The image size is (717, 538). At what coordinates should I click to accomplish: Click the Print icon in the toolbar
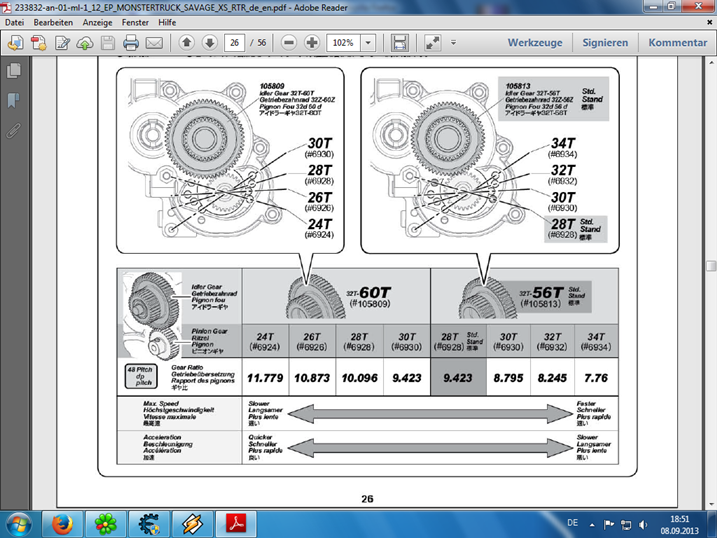[130, 44]
